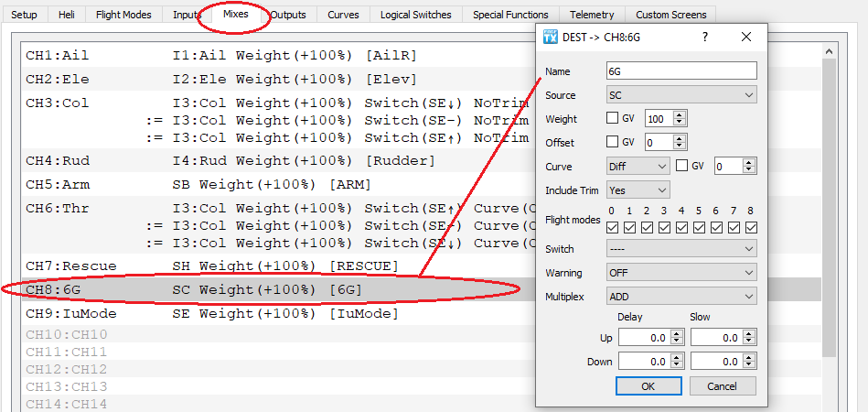
Task: Open the Telemetry tab
Action: point(591,15)
